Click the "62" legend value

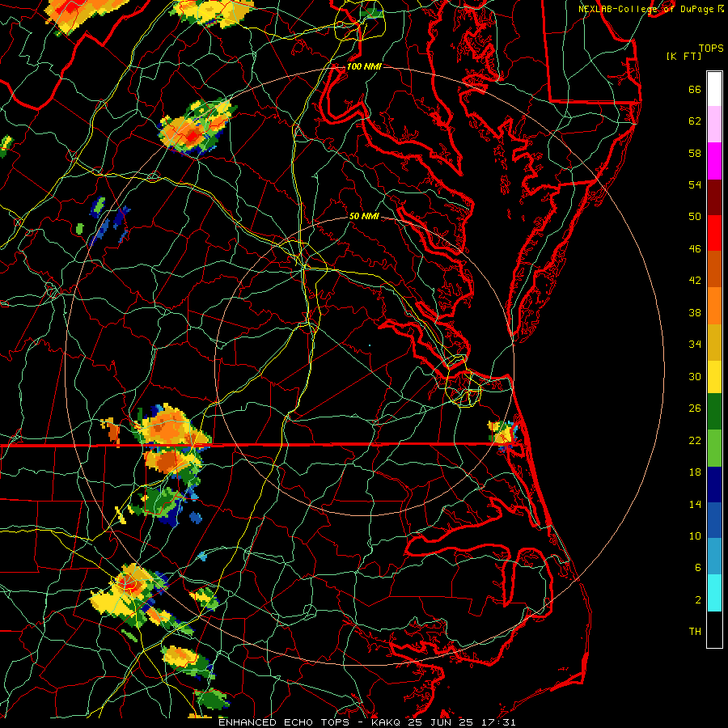pos(695,121)
